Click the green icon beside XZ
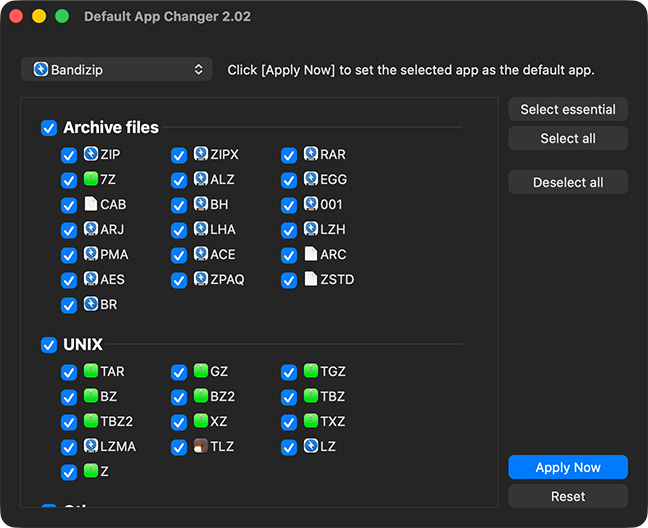Image resolution: width=648 pixels, height=528 pixels. (201, 422)
